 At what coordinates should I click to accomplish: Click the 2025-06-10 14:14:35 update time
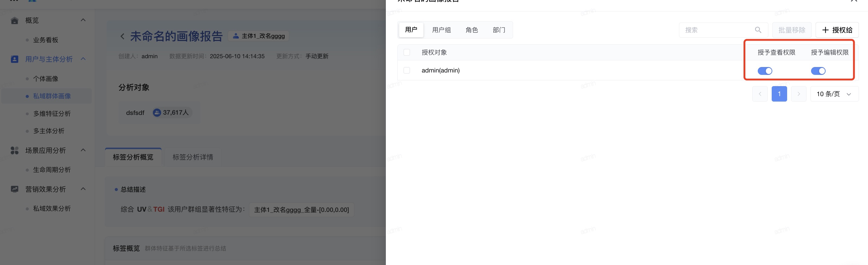point(237,56)
